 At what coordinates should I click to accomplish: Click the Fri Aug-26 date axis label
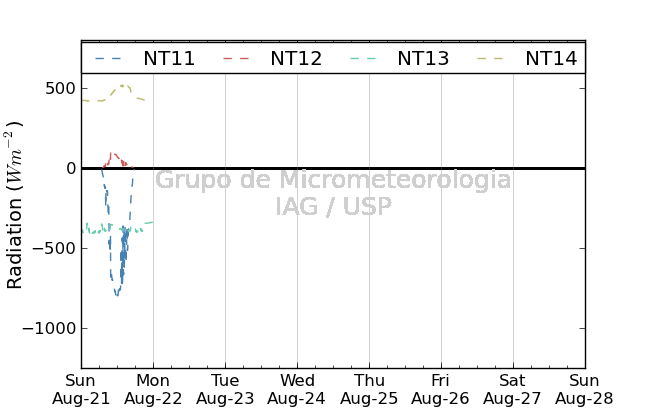click(440, 390)
